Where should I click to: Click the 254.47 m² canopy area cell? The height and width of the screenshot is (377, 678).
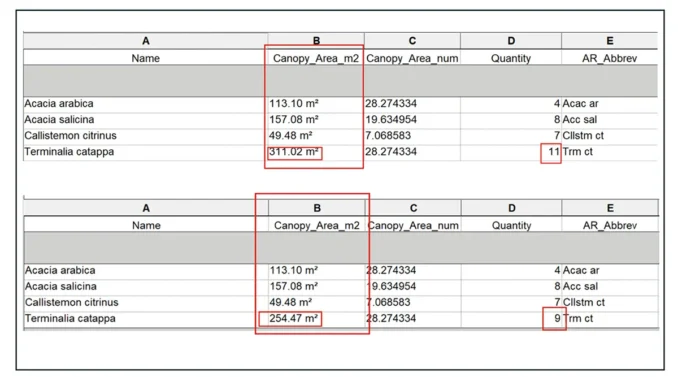click(294, 319)
